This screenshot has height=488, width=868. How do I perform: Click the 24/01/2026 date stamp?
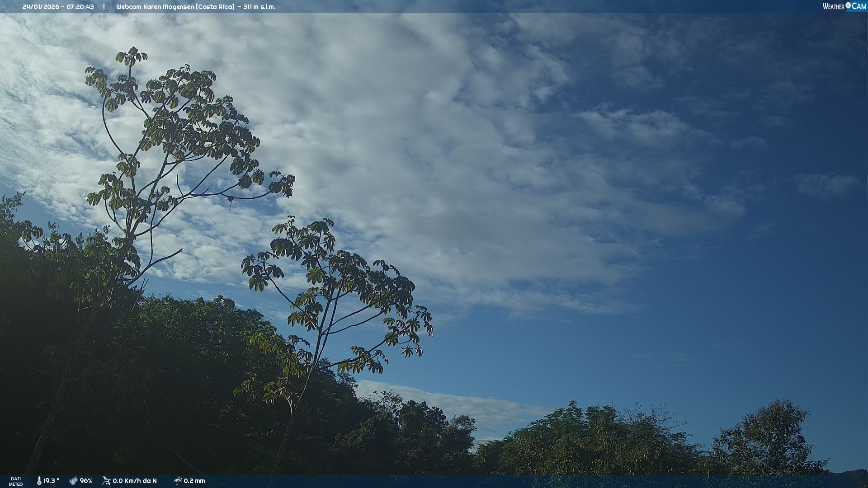click(x=41, y=7)
